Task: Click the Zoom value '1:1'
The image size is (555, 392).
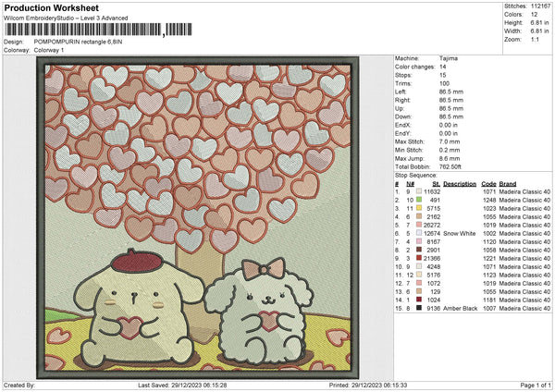Action: [x=535, y=39]
